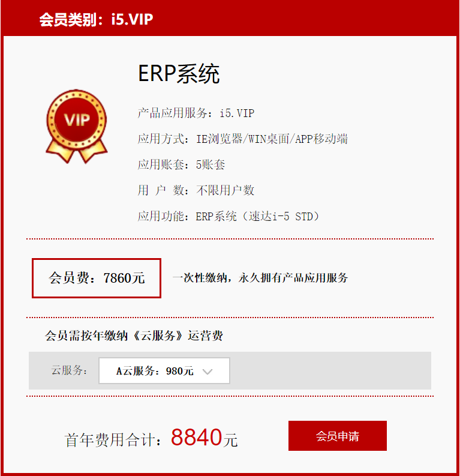This screenshot has height=476, width=460.
Task: Click the 会员需按年缴纳《云服务》运营费 heading
Action: [x=134, y=336]
